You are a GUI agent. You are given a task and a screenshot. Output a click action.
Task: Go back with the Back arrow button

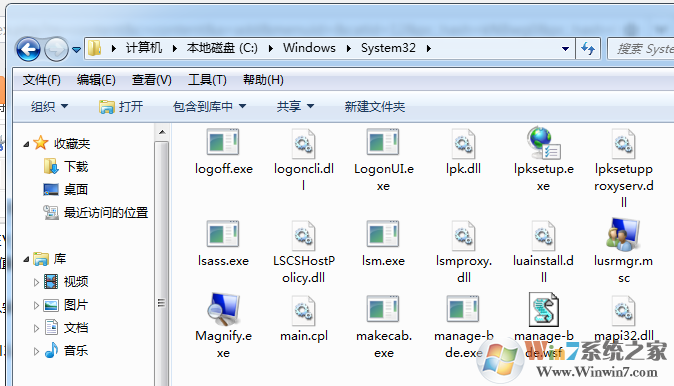pos(28,49)
